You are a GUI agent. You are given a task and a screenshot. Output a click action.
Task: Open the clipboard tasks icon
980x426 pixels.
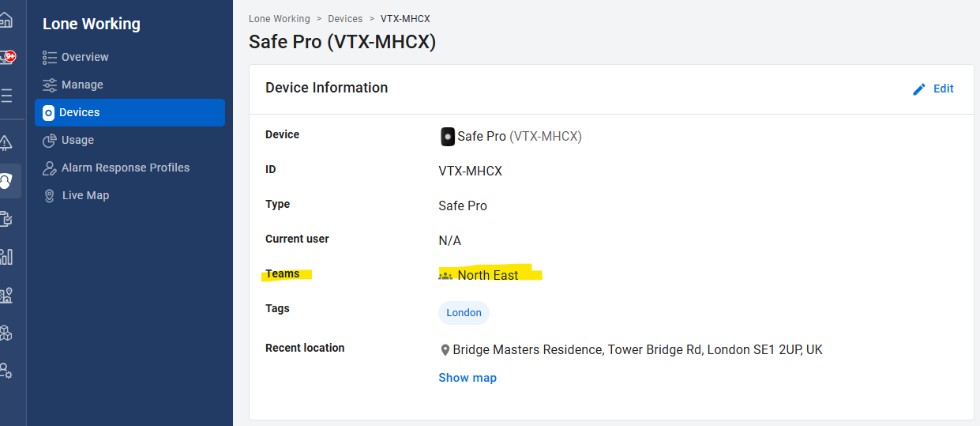6,219
